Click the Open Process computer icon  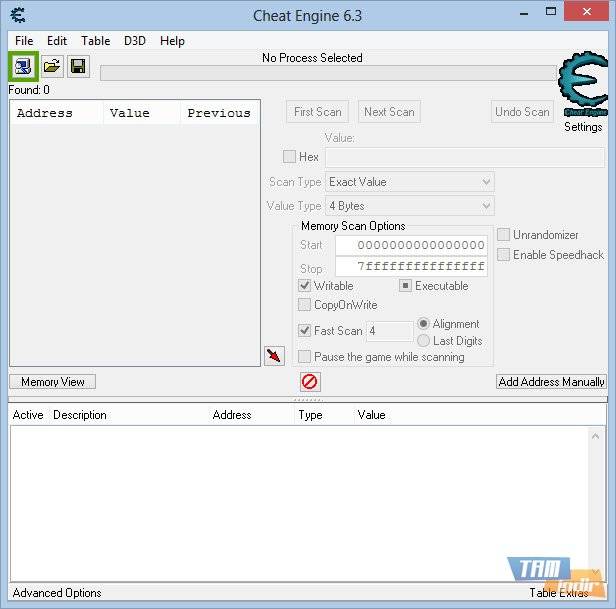22,67
